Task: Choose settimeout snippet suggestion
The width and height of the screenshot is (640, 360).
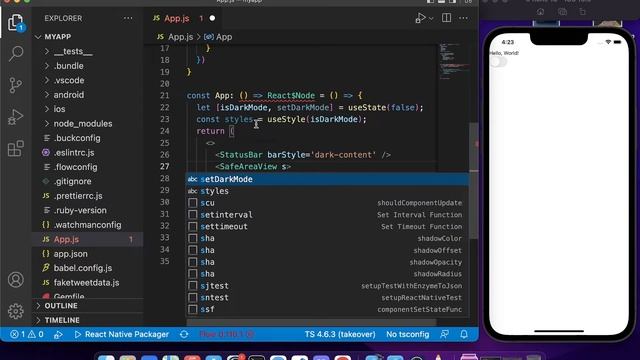Action: 327,227
